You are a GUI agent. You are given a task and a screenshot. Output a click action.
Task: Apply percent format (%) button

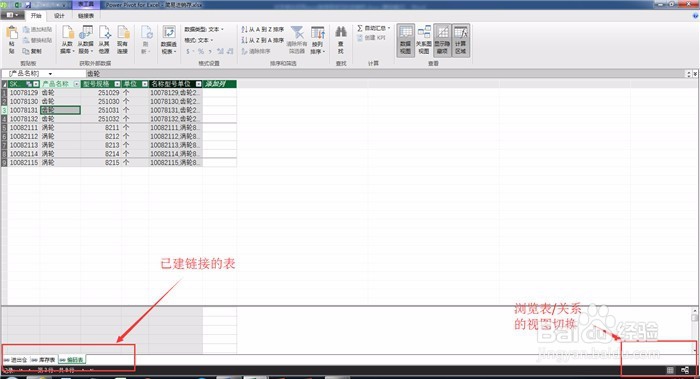[200, 51]
